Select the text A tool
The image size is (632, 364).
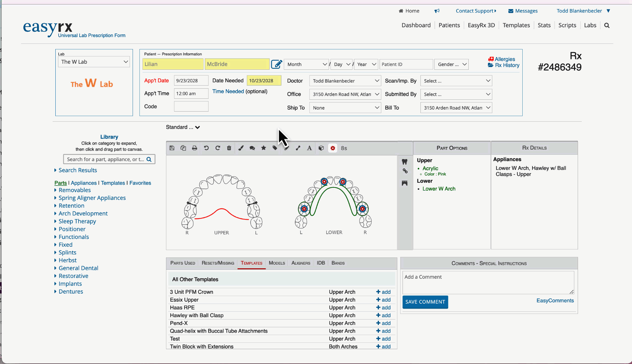click(x=309, y=148)
